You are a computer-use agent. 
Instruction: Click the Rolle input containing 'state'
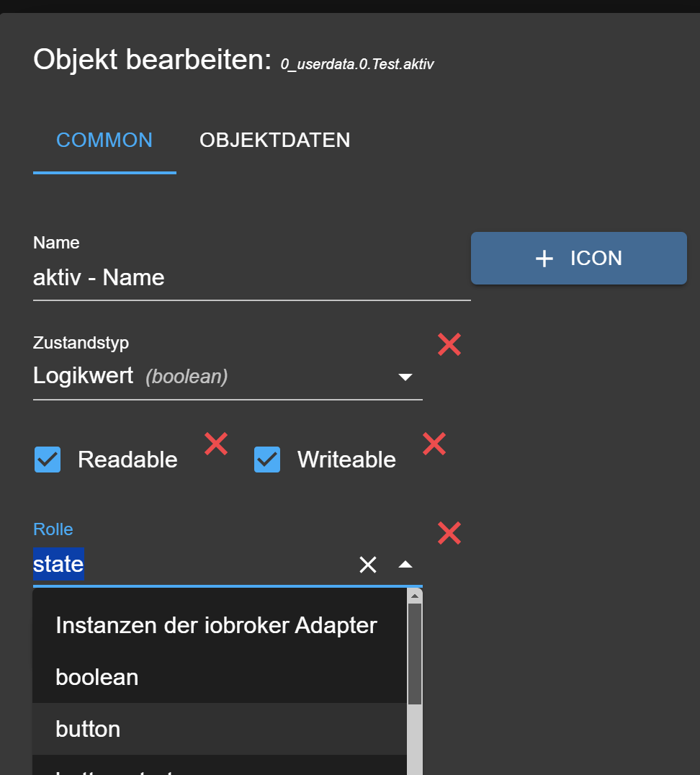[x=193, y=565]
